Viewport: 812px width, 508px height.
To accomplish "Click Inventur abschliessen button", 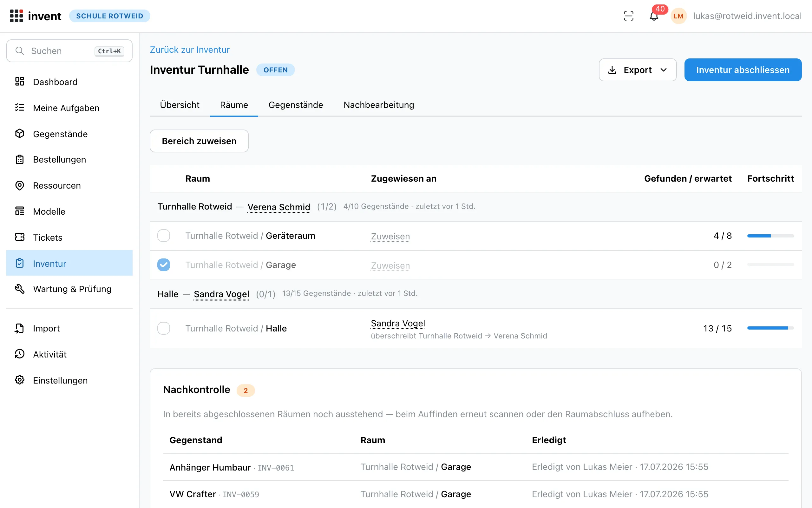I will pos(743,70).
